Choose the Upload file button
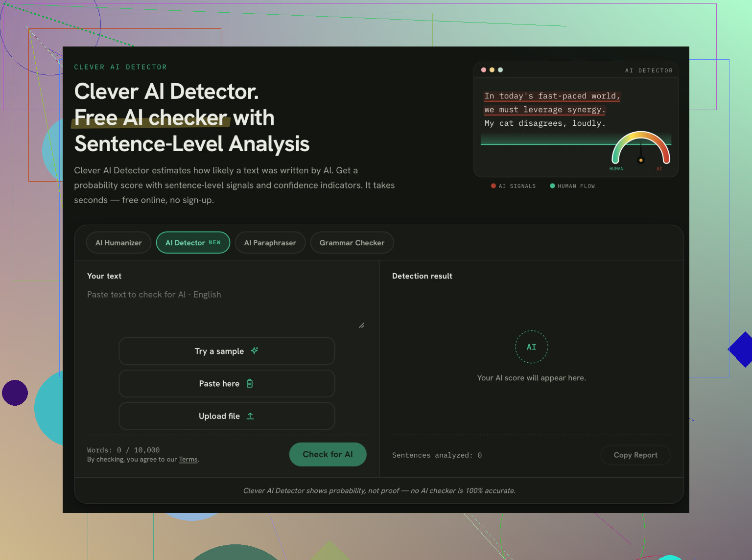Image resolution: width=752 pixels, height=560 pixels. click(x=227, y=416)
